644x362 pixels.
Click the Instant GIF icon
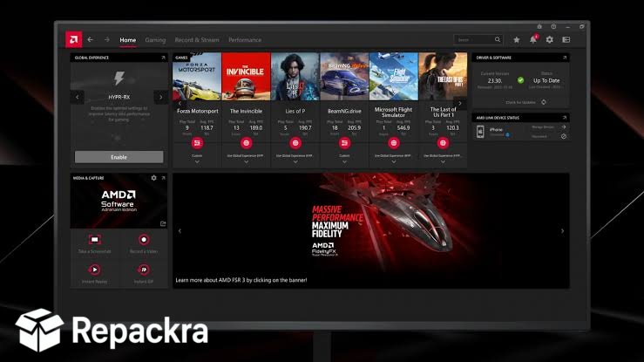coord(144,270)
